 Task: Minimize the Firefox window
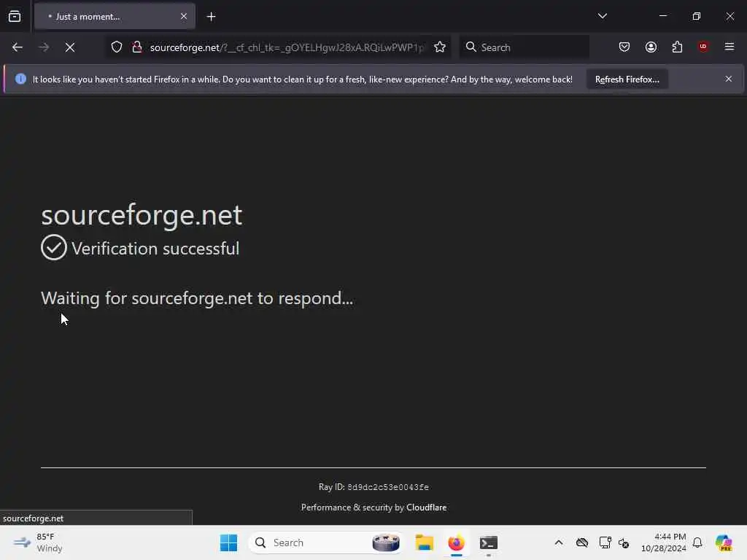662,16
